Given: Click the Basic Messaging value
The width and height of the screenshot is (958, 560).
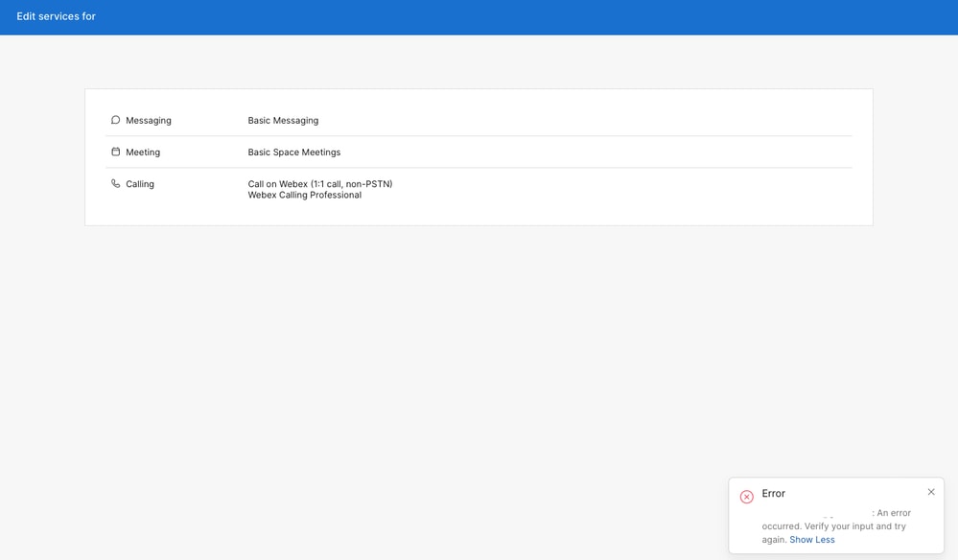Looking at the screenshot, I should tap(283, 120).
